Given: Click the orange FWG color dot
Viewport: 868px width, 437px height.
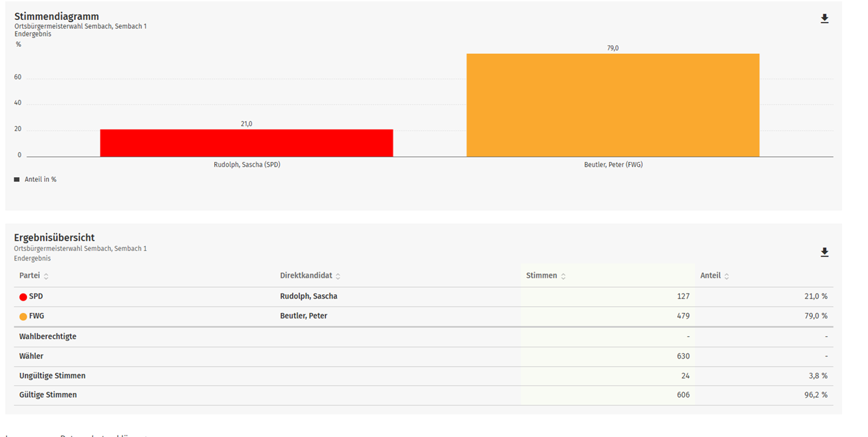Looking at the screenshot, I should tap(23, 316).
